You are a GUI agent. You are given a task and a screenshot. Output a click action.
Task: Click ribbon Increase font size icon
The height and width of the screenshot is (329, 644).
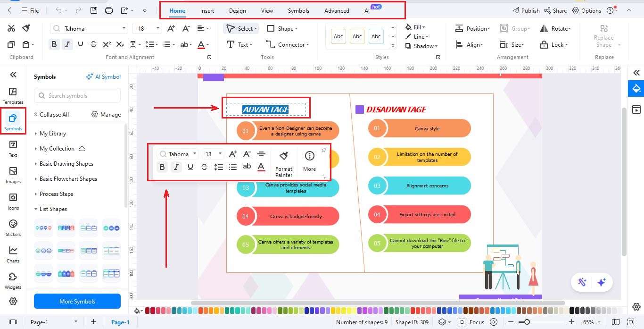coord(171,28)
